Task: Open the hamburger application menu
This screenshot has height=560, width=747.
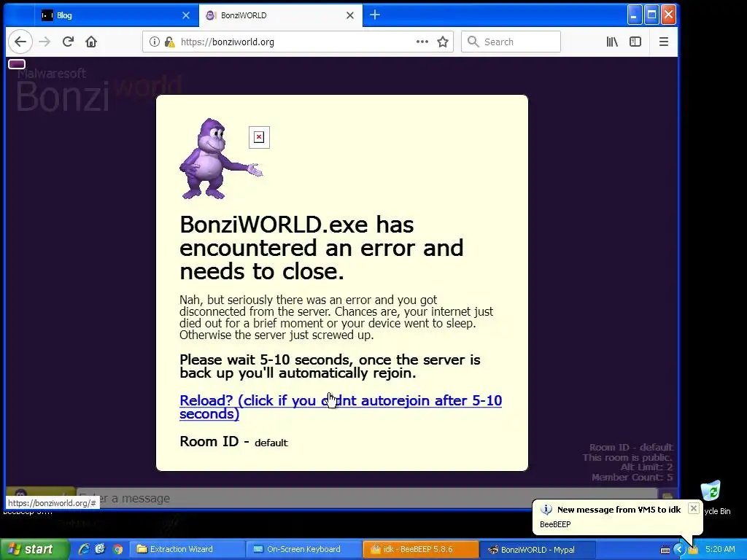Action: coord(664,42)
